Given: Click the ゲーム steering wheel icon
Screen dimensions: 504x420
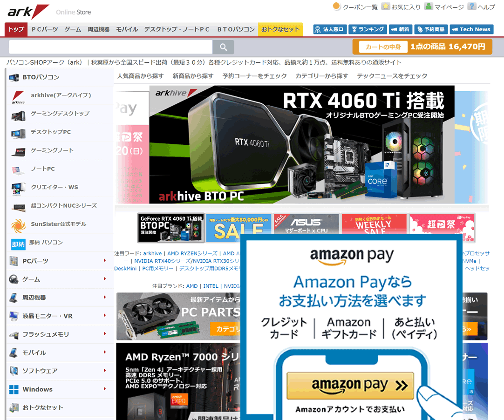Looking at the screenshot, I should click(14, 279).
